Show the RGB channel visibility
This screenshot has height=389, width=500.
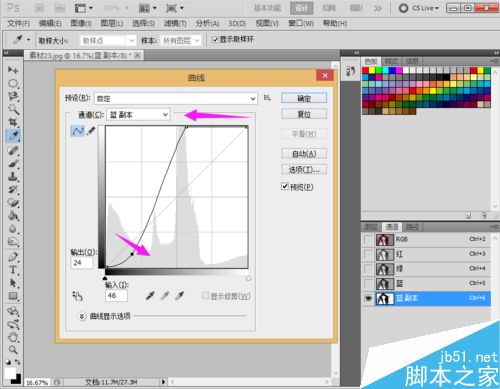coord(368,240)
